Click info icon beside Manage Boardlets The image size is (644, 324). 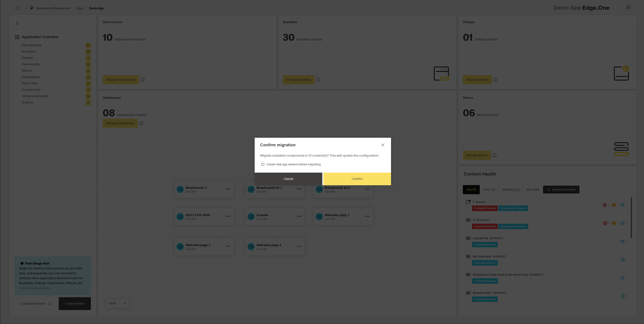pyautogui.click(x=318, y=80)
